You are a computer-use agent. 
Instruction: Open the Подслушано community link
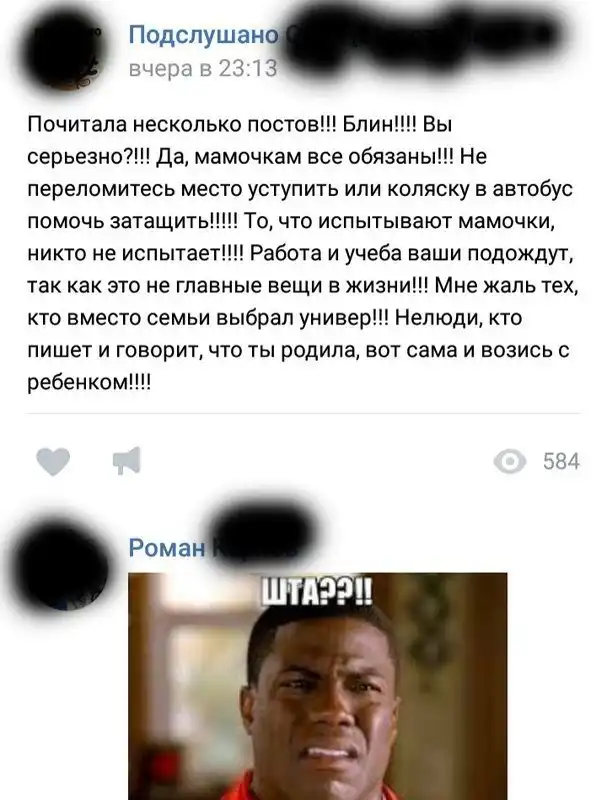(x=204, y=36)
